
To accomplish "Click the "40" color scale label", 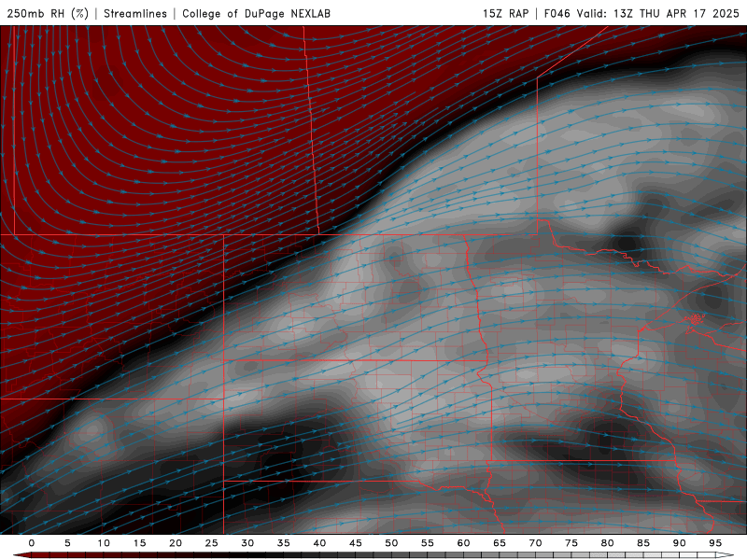I will tap(319, 543).
